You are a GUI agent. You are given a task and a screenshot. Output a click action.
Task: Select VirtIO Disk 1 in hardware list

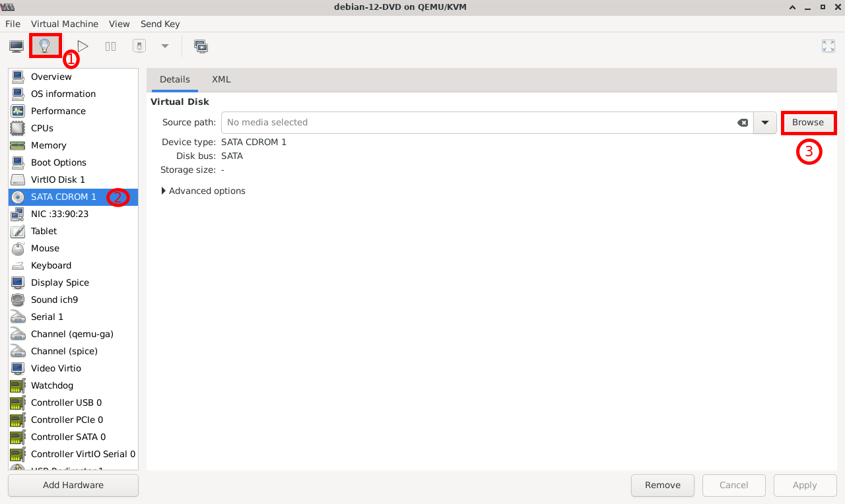click(x=58, y=179)
